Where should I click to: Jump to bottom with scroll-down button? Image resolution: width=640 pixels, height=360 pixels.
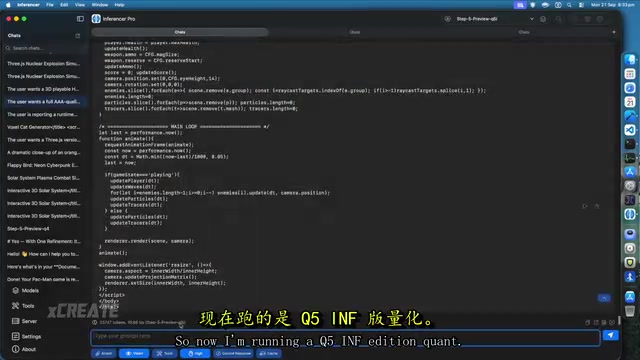point(604,298)
